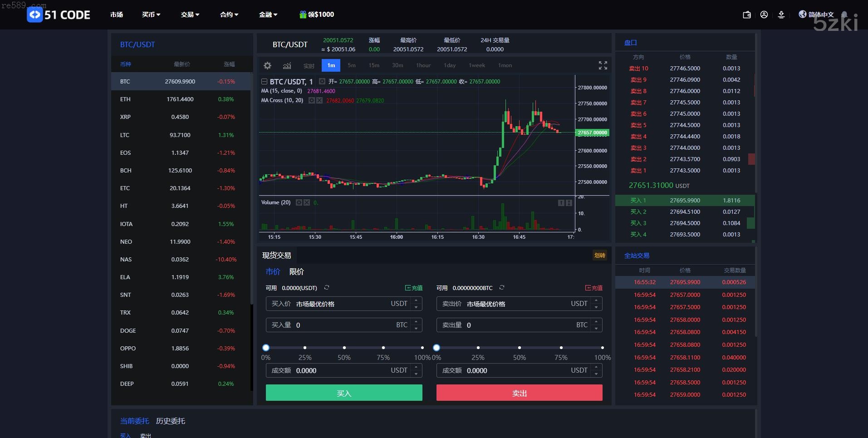The width and height of the screenshot is (868, 438).
Task: Click the user account icon
Action: click(764, 15)
